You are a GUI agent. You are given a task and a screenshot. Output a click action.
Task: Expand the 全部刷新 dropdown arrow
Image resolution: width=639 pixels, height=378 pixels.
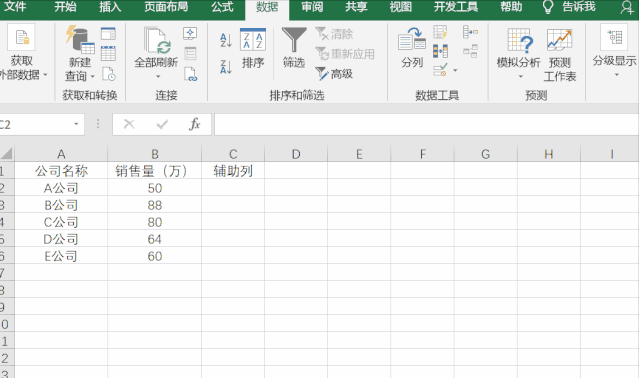click(158, 77)
